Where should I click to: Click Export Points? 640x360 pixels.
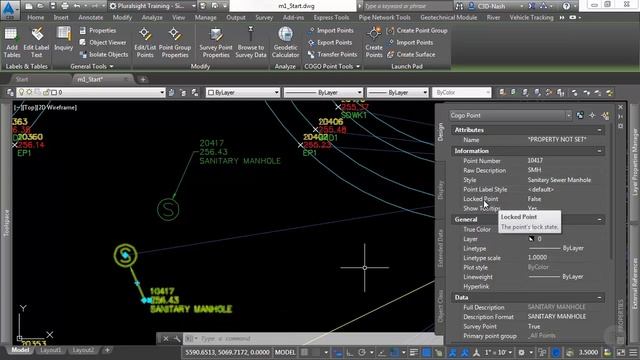[330, 42]
